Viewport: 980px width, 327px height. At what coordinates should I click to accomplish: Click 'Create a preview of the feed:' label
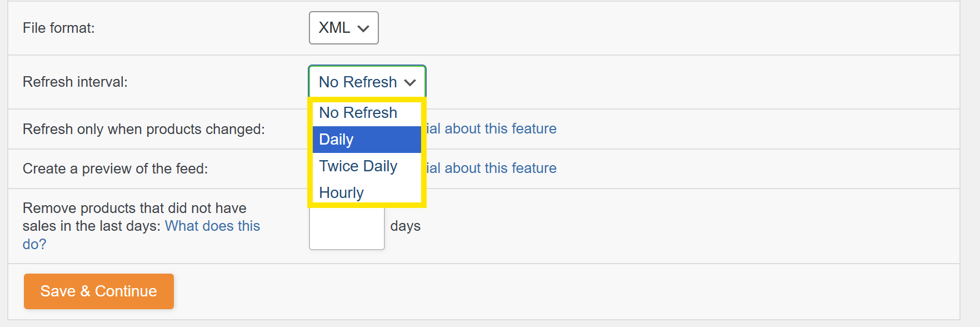(x=115, y=169)
